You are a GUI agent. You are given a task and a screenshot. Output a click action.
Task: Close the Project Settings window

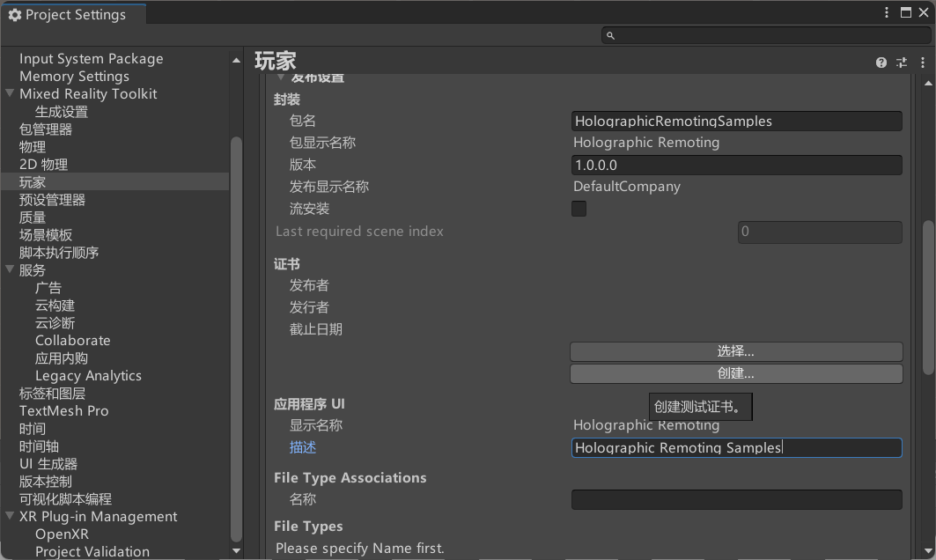point(924,12)
